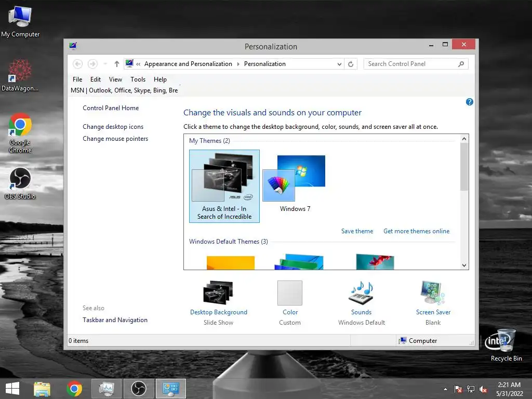Viewport: 532px width, 399px height.
Task: Click the breadcrumb double chevron
Action: [x=138, y=64]
